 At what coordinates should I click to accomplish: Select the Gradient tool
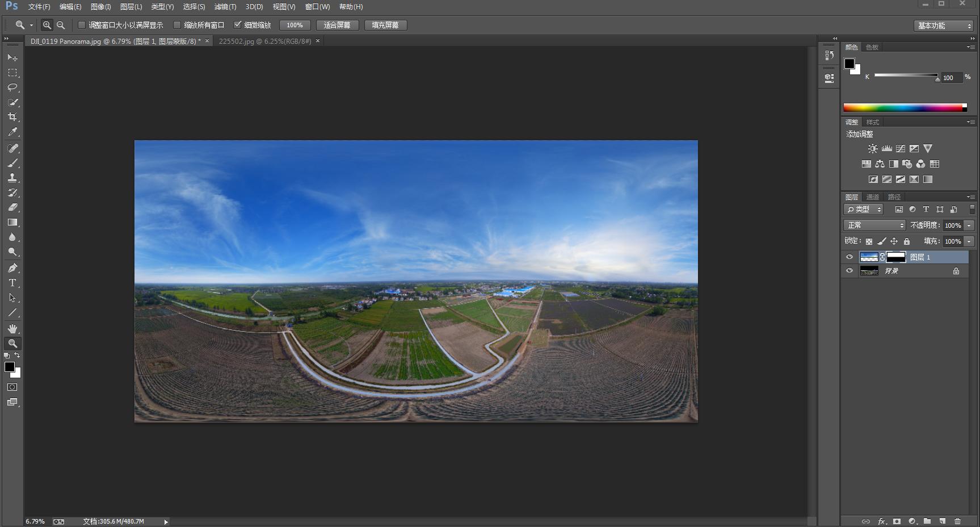(x=12, y=222)
